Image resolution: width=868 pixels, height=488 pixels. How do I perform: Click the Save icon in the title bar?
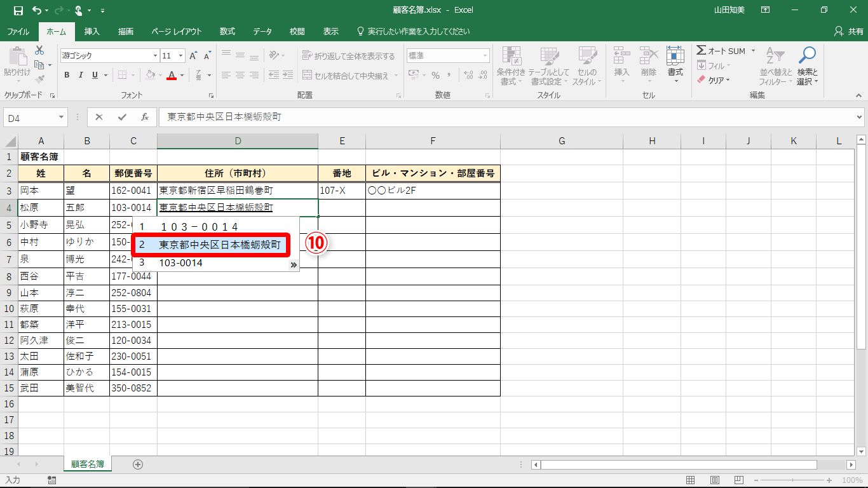[x=18, y=10]
